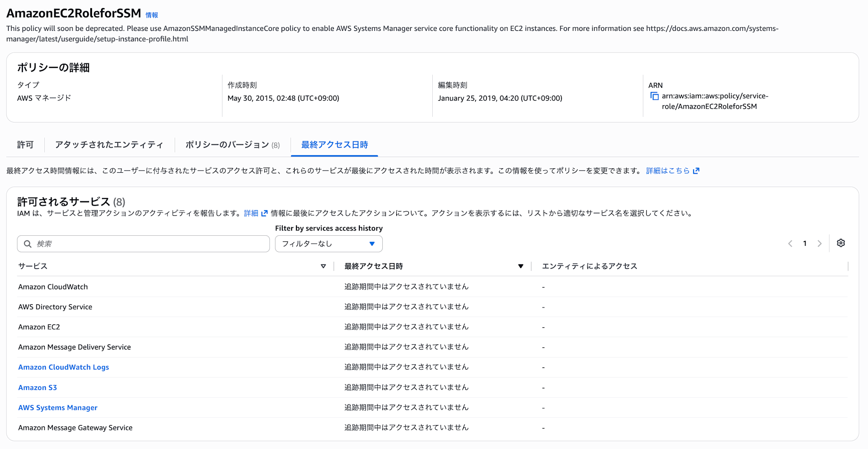The image size is (868, 449).
Task: Open the Amazon CloudWatch Logs service link
Action: [63, 367]
